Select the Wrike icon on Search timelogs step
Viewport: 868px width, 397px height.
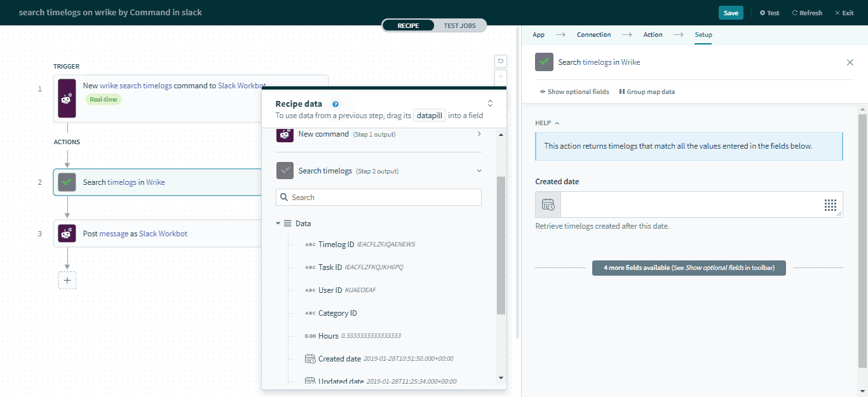click(x=67, y=182)
